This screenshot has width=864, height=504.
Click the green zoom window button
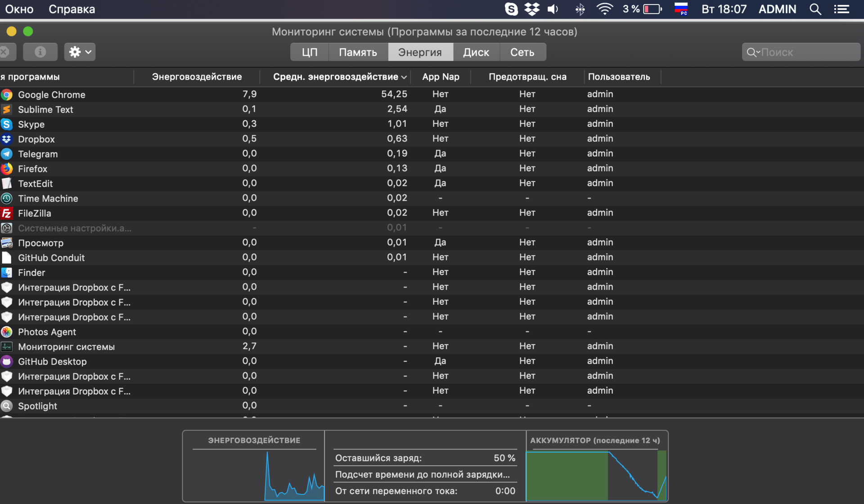pos(28,31)
